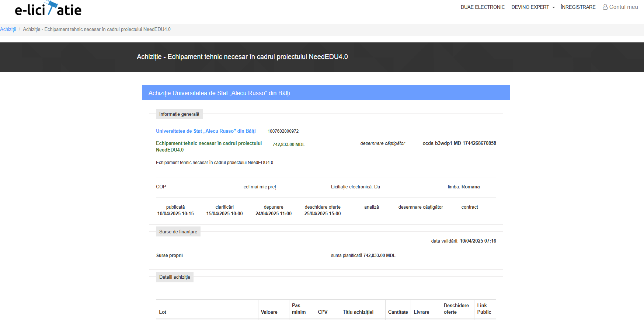This screenshot has width=644, height=320.
Task: Click the blue Achiziție Universitatea de Stat header
Action: (219, 93)
